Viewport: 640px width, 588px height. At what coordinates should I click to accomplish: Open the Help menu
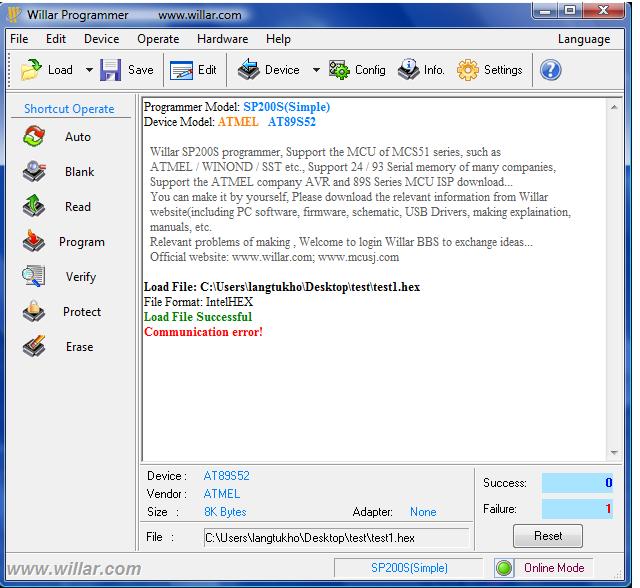tap(278, 39)
